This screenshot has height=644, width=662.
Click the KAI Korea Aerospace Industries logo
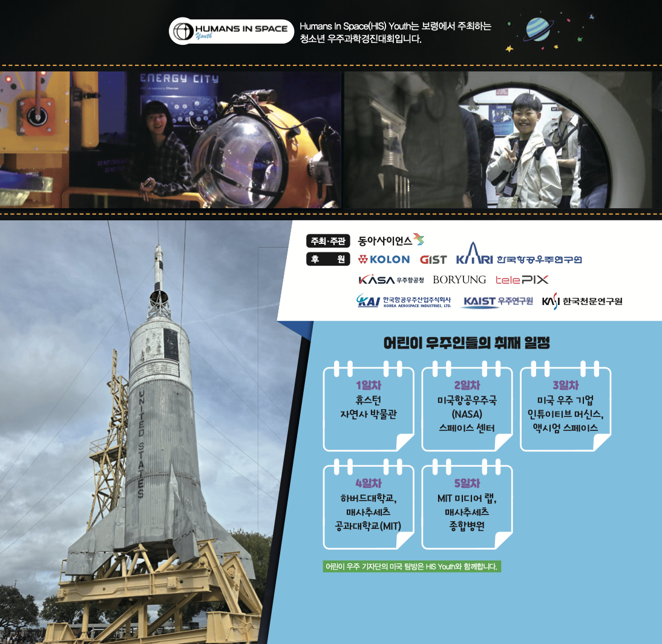pos(404,301)
